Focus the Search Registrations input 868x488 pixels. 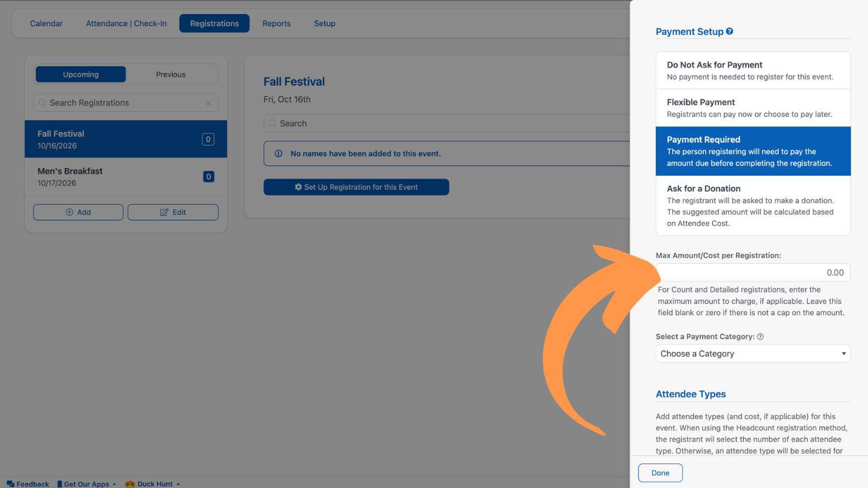coord(126,102)
